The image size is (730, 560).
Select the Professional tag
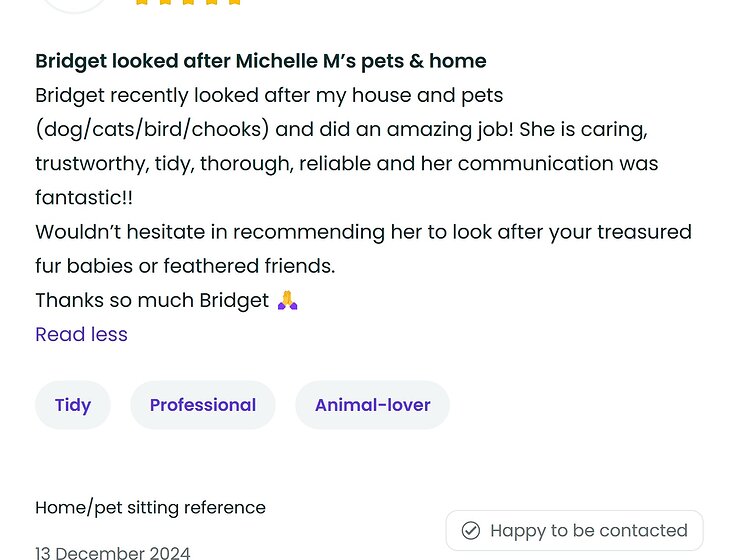(x=203, y=405)
